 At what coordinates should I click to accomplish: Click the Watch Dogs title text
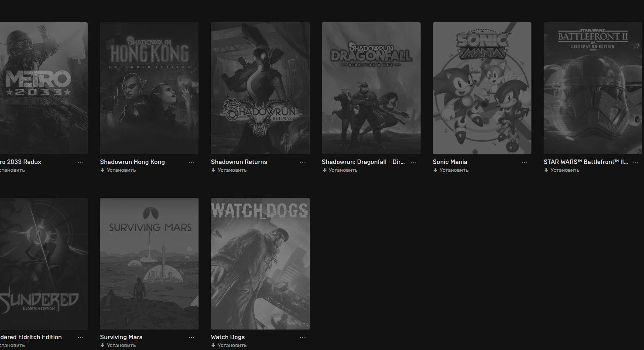pos(228,337)
